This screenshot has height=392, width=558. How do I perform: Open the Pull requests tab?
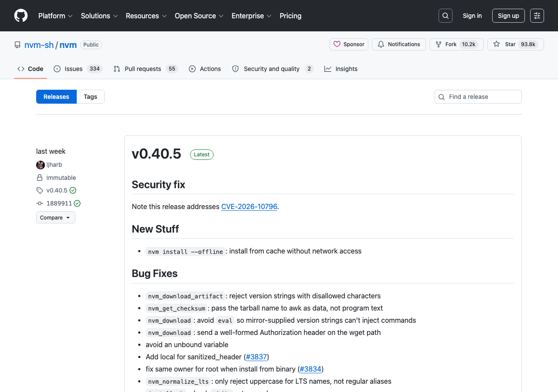146,69
